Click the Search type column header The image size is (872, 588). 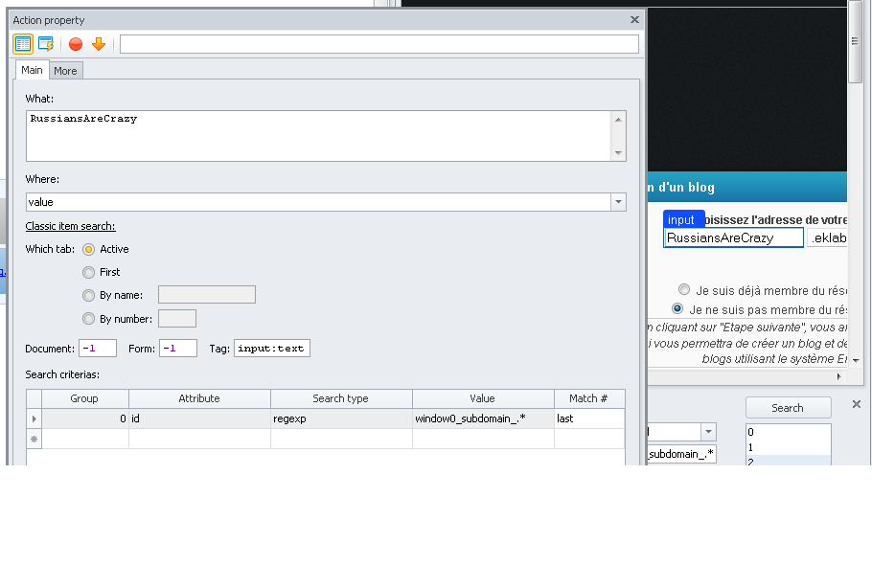pos(341,398)
